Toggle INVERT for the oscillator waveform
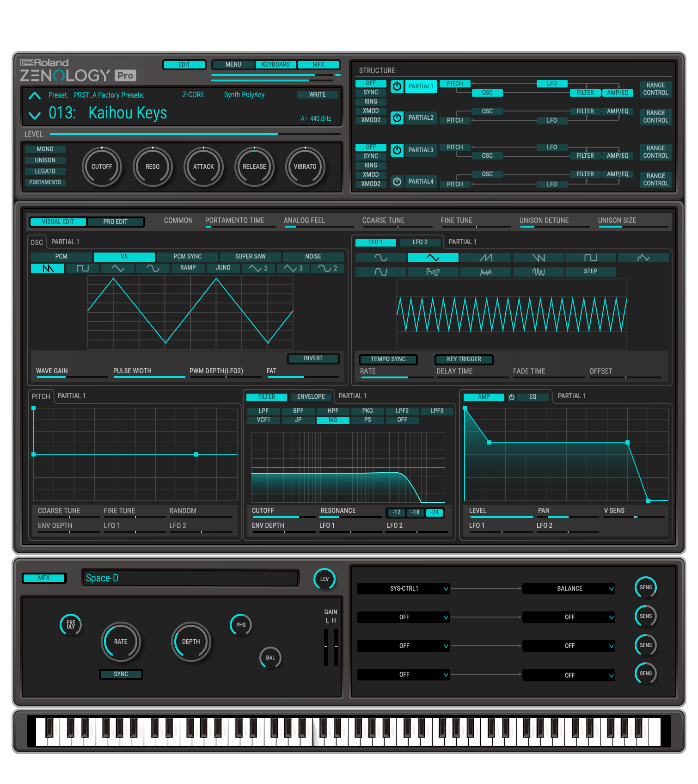The image size is (698, 784). [313, 358]
